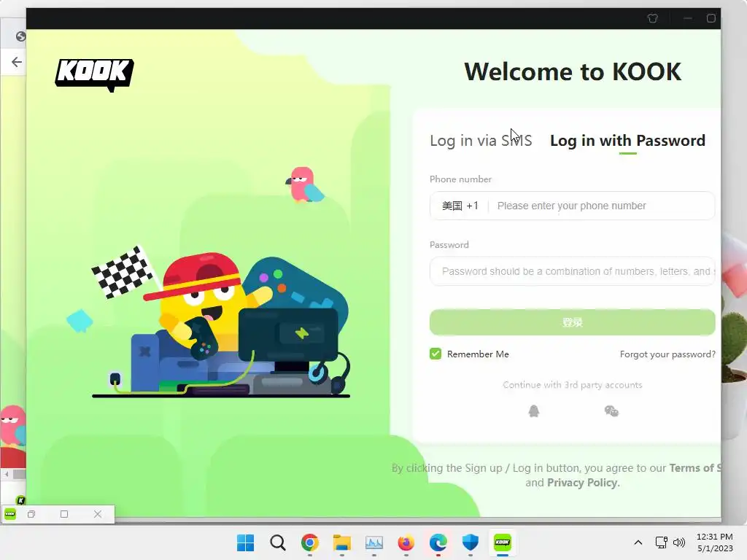Open taskbar Search
The image size is (747, 560).
[x=278, y=542]
